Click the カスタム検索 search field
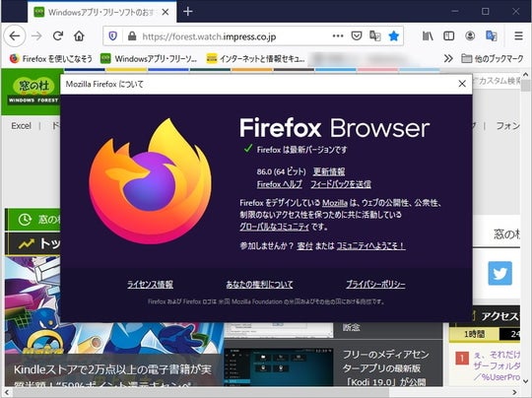 (x=496, y=81)
